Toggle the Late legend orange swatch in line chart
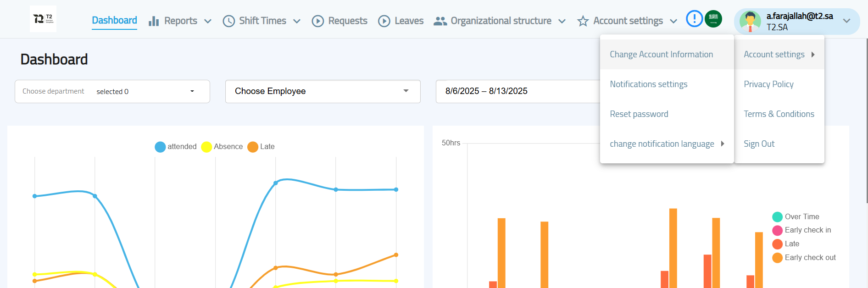868x288 pixels. tap(253, 147)
